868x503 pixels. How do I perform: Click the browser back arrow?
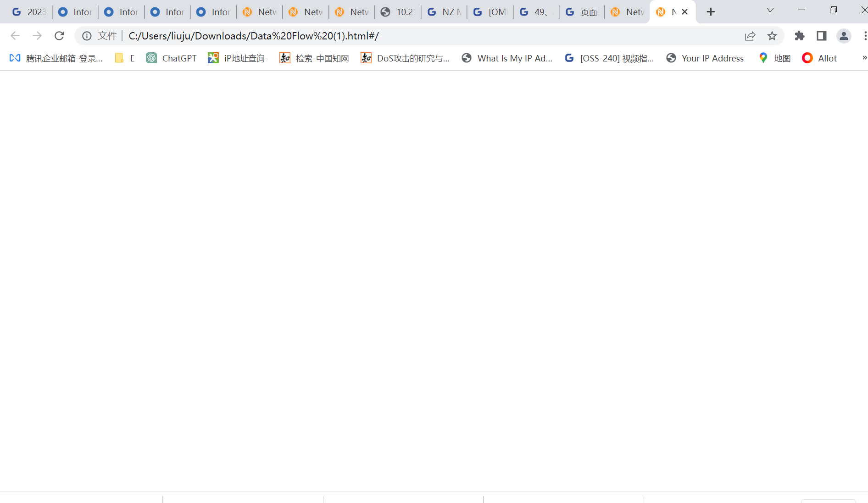click(15, 36)
